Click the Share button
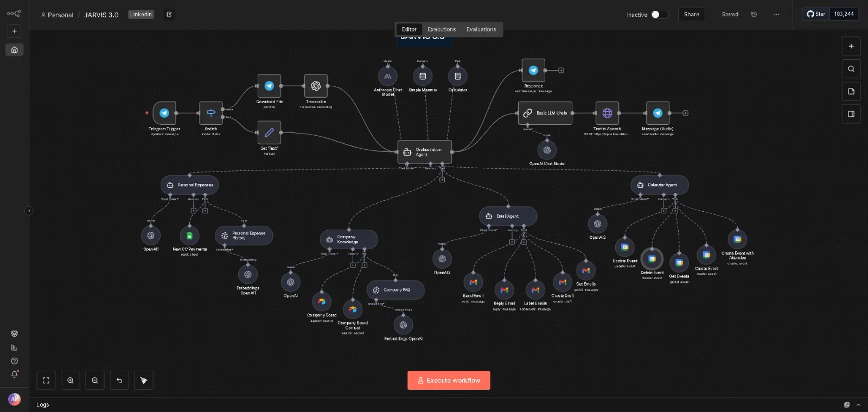The image size is (868, 412). click(x=692, y=15)
